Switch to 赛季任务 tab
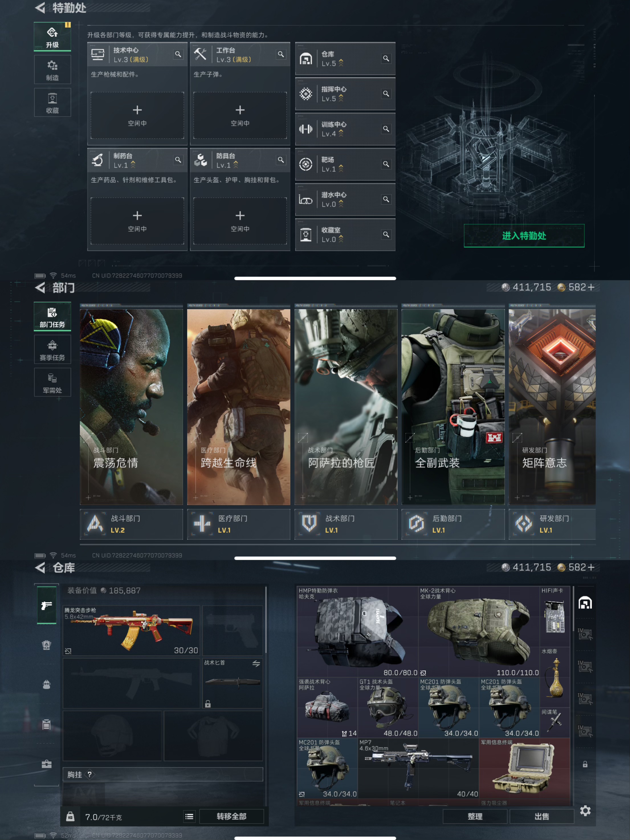 tap(52, 350)
